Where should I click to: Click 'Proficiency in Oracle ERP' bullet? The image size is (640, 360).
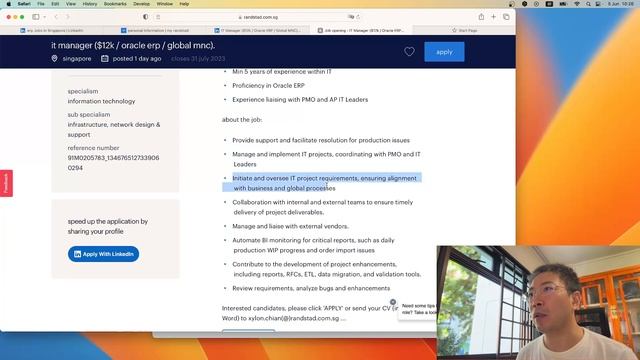point(268,86)
